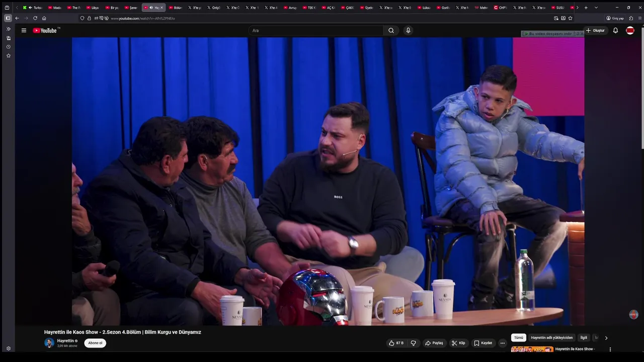The height and width of the screenshot is (362, 644).
Task: Subscribe with Abone ol button
Action: coord(95,343)
